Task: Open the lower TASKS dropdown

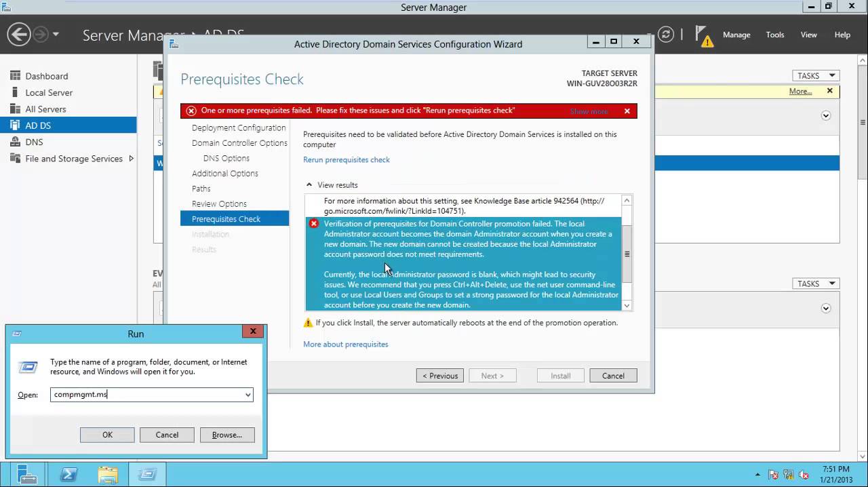Action: click(x=816, y=284)
